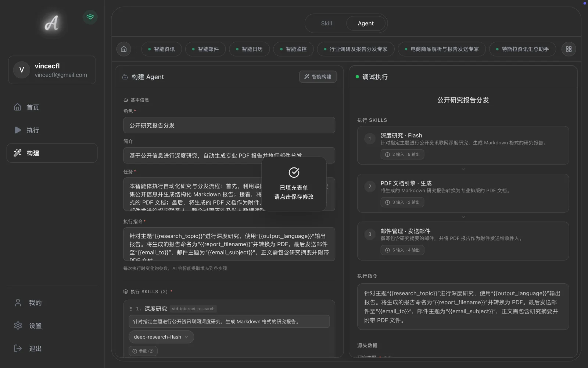Click the info icon on 2 输入 · 5 输出
The image size is (588, 368).
pyautogui.click(x=387, y=155)
